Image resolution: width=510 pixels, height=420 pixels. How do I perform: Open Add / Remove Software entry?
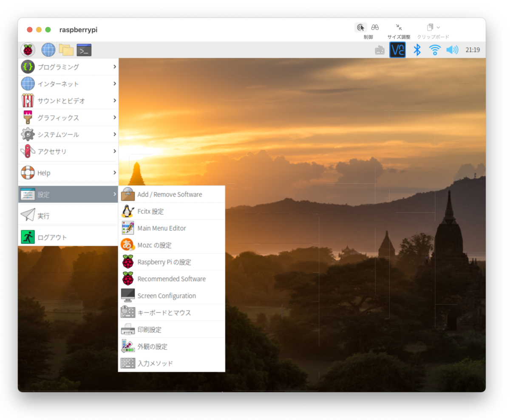(x=172, y=194)
